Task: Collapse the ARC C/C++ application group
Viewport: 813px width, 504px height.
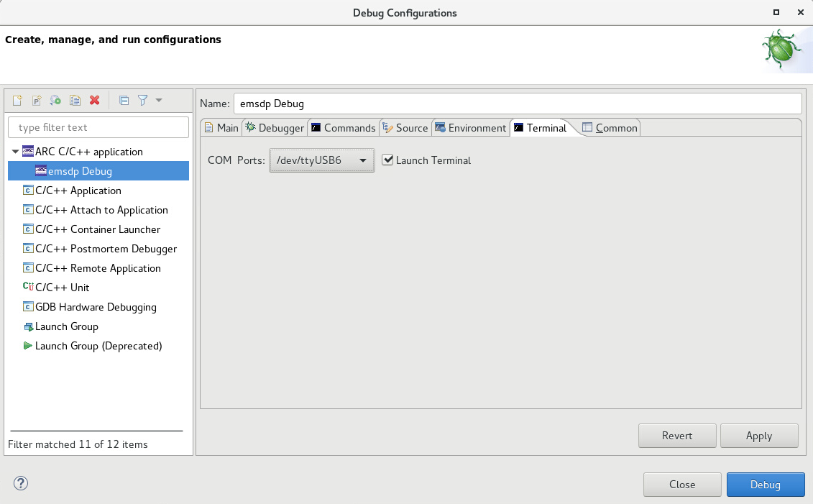Action: pos(15,152)
